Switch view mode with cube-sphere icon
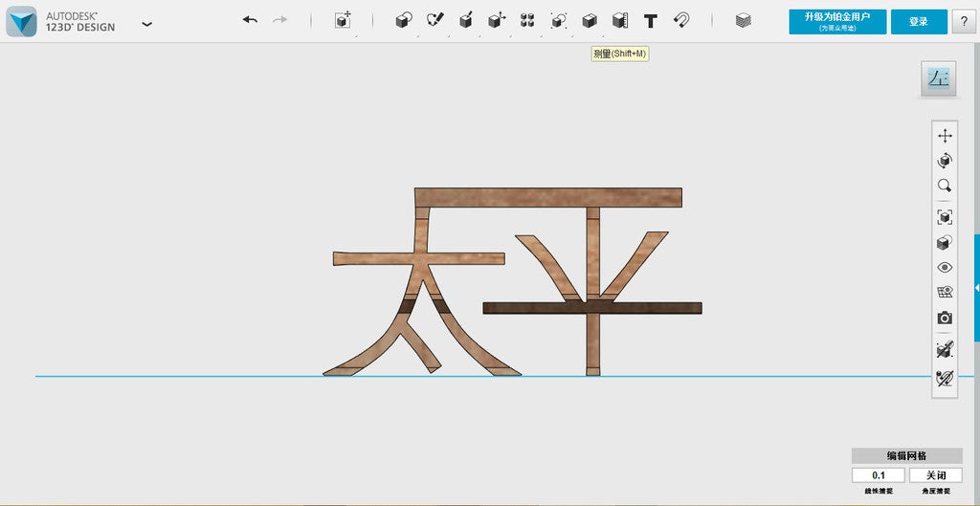Image resolution: width=980 pixels, height=506 pixels. pyautogui.click(x=945, y=242)
